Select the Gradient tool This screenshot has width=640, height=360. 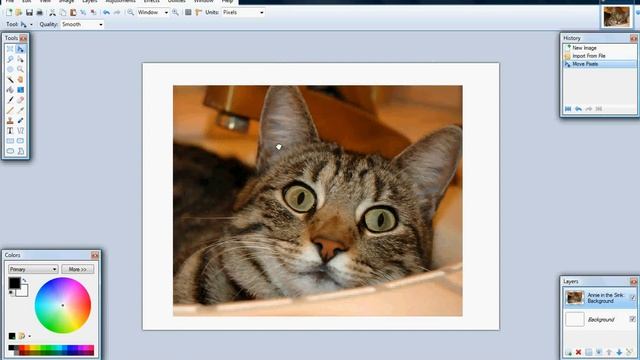click(20, 90)
